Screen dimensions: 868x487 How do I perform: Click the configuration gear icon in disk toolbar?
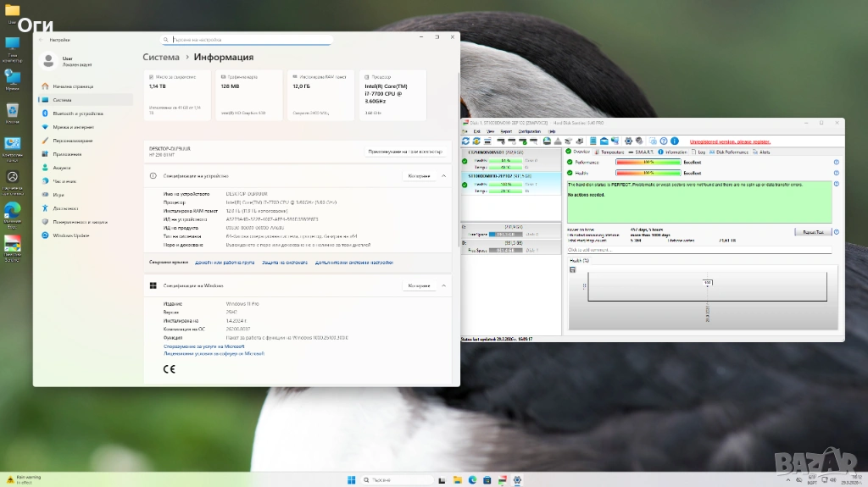click(628, 141)
